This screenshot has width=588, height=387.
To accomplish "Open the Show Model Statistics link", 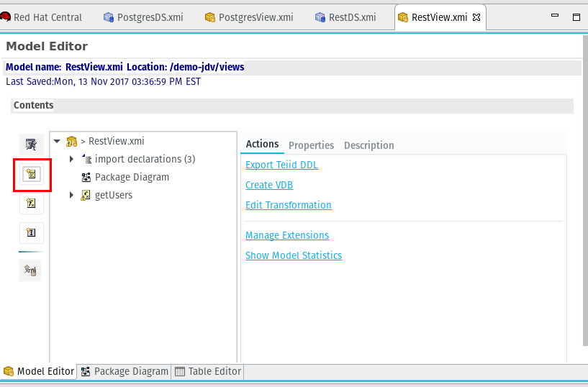I will (x=294, y=255).
